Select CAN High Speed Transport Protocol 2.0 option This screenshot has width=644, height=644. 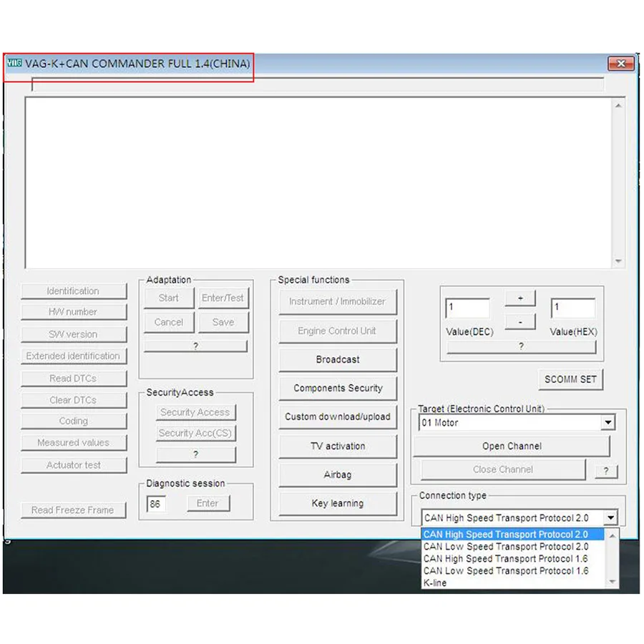click(x=512, y=535)
